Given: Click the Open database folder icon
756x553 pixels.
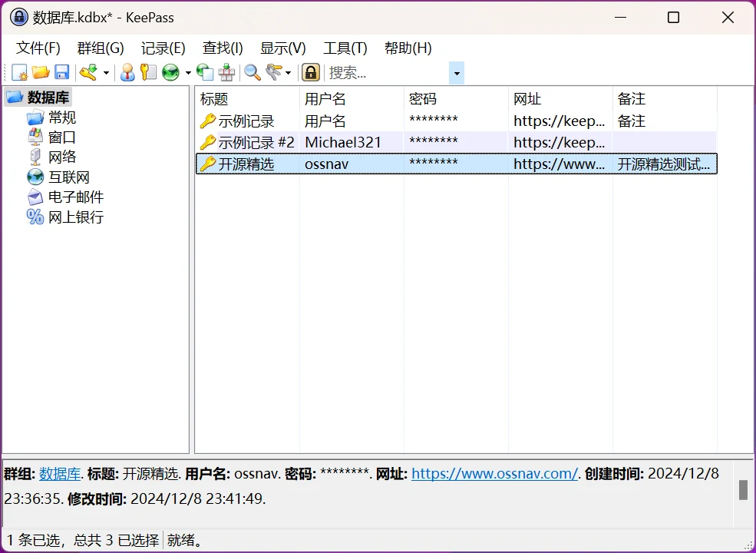Looking at the screenshot, I should tap(41, 73).
